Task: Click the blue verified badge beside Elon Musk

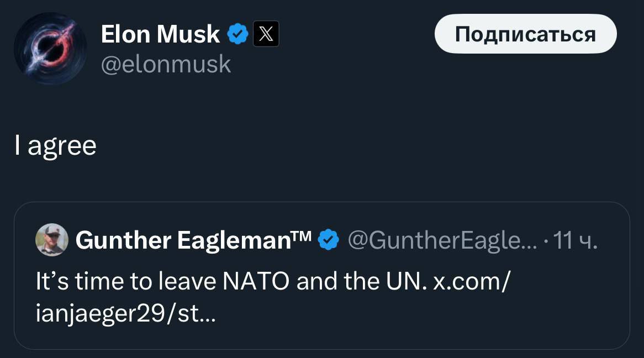Action: tap(238, 34)
